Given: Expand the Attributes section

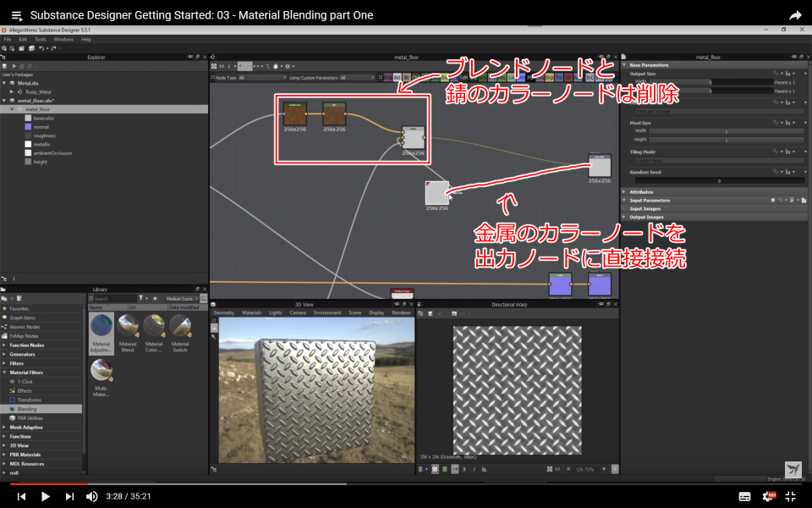Looking at the screenshot, I should point(624,192).
